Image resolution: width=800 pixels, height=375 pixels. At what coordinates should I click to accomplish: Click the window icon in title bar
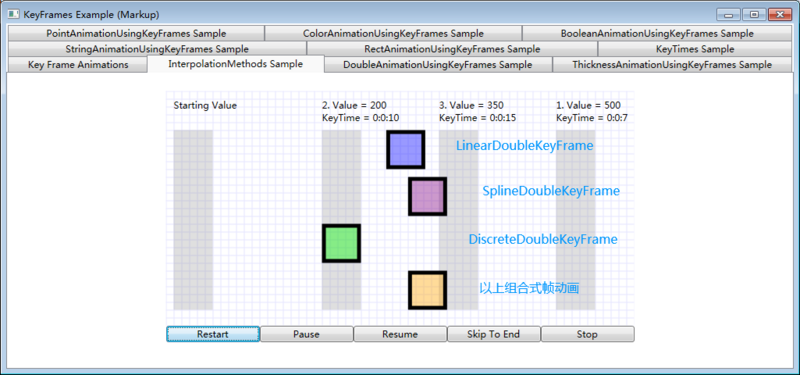click(14, 15)
